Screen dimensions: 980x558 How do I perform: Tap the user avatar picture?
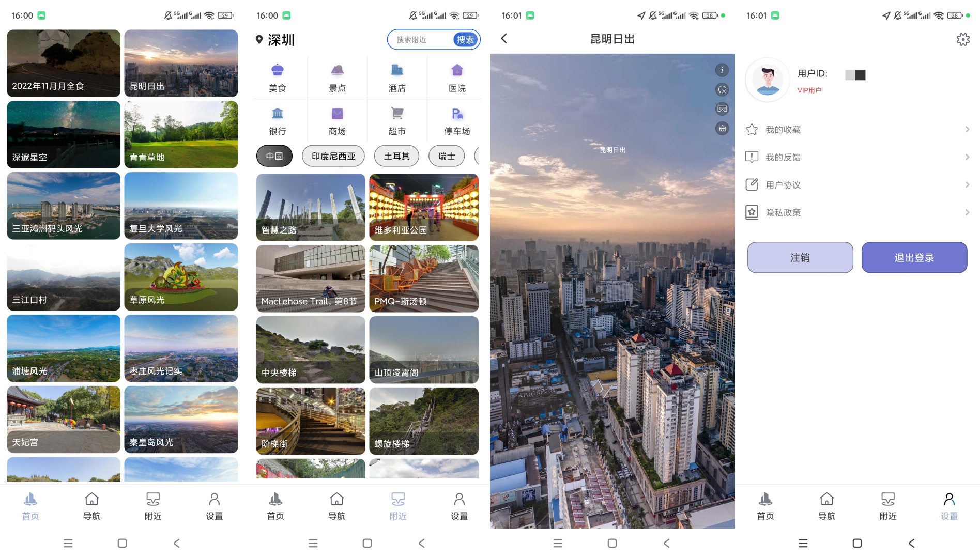(x=768, y=80)
